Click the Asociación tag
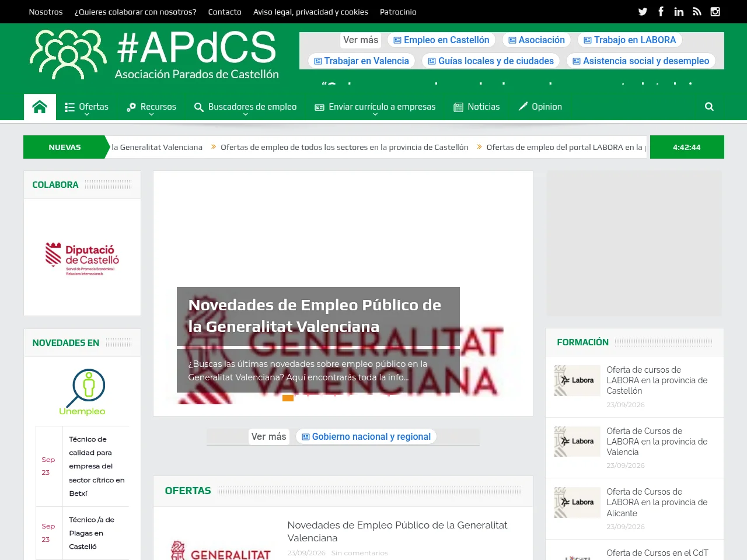Image resolution: width=747 pixels, height=560 pixels. coord(536,40)
